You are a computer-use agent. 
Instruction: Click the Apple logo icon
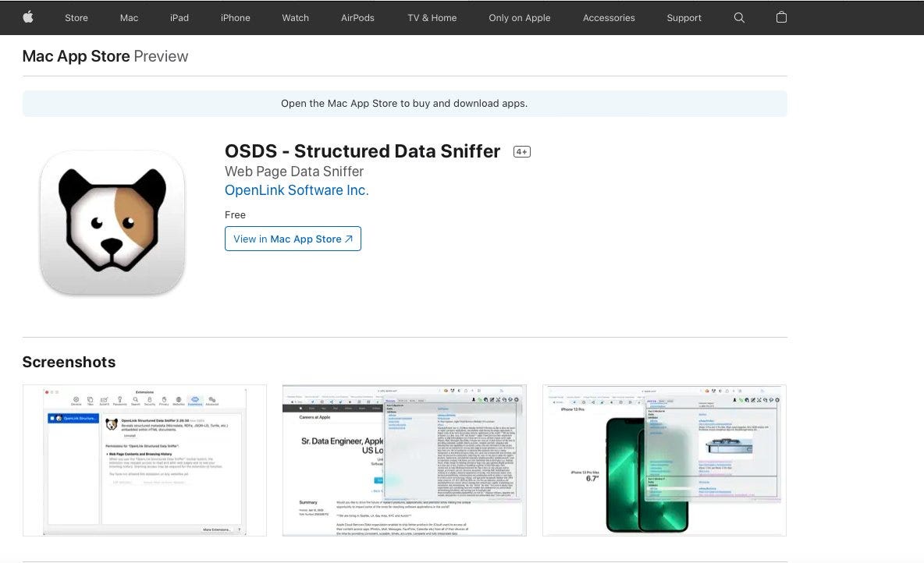[27, 17]
